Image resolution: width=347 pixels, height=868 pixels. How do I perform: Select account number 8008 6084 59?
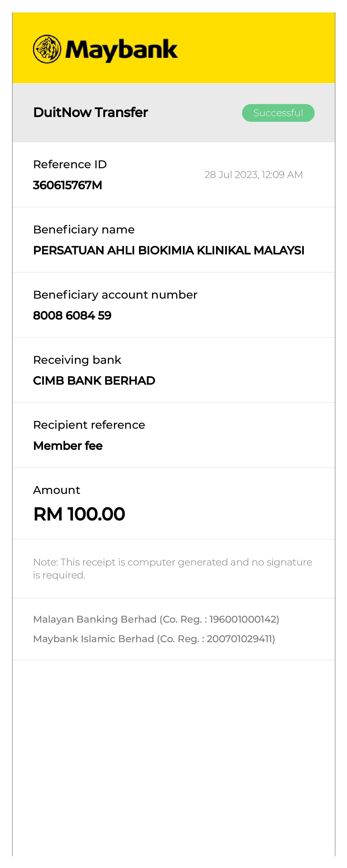72,315
